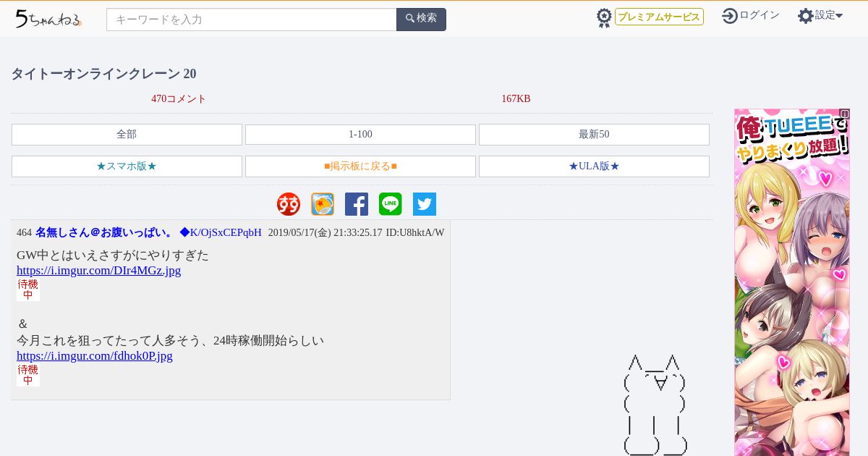Focus the キーワードを入力 search field
The height and width of the screenshot is (456, 868).
pyautogui.click(x=252, y=20)
